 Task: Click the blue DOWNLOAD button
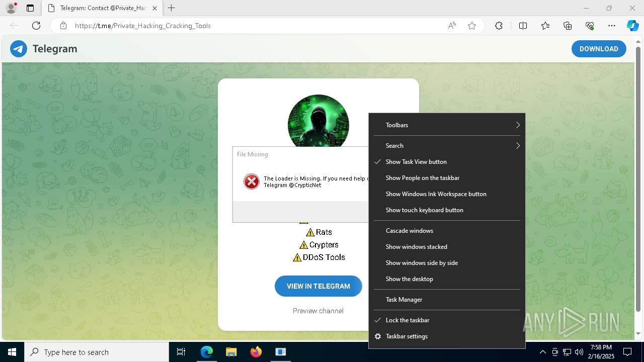[599, 49]
